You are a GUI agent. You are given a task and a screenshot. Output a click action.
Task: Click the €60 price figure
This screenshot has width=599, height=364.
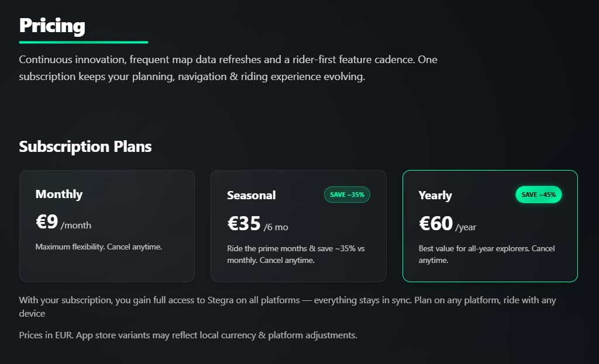click(436, 223)
